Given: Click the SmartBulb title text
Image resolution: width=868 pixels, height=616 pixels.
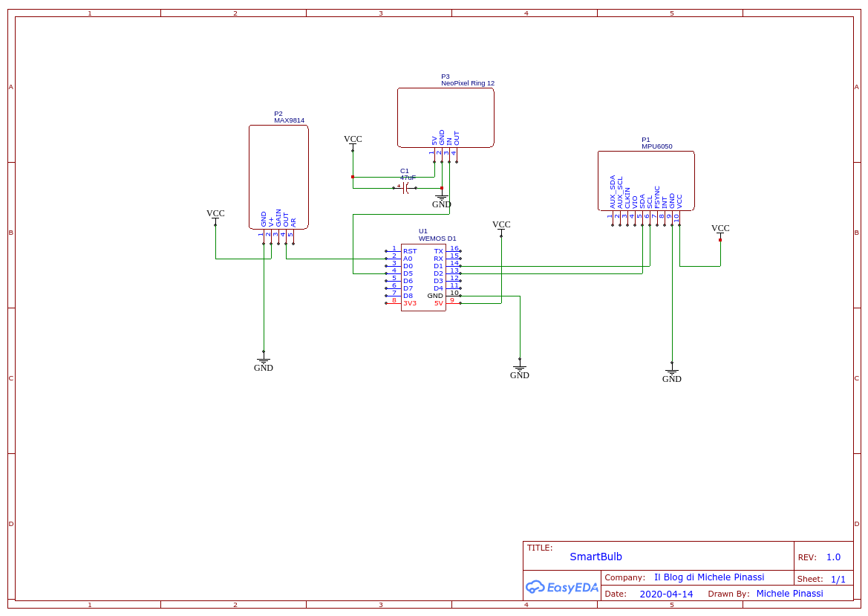Looking at the screenshot, I should (596, 557).
